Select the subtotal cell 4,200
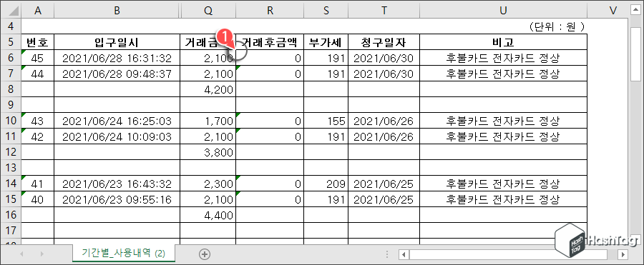This screenshot has height=265, width=644. (208, 89)
